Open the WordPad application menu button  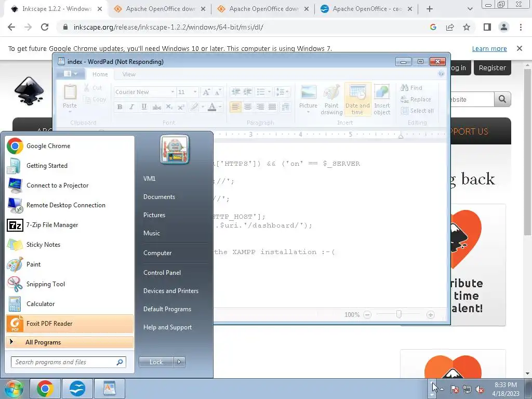(x=71, y=74)
